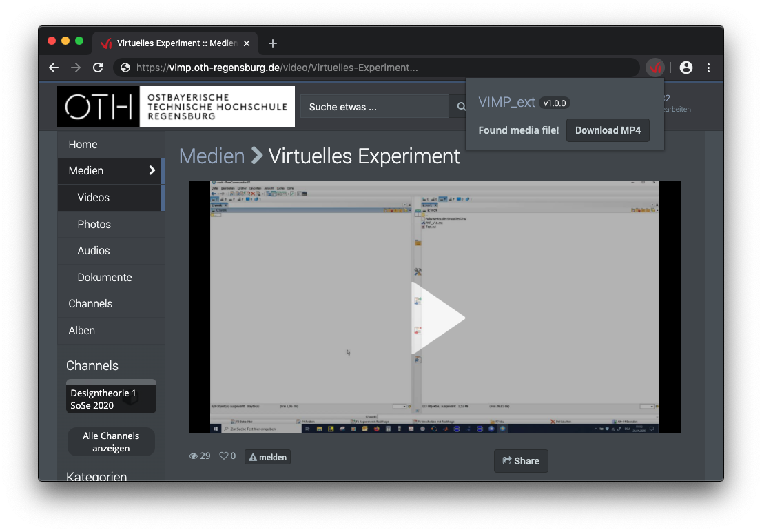This screenshot has width=762, height=532.
Task: Open the browser profile avatar icon
Action: pos(686,68)
